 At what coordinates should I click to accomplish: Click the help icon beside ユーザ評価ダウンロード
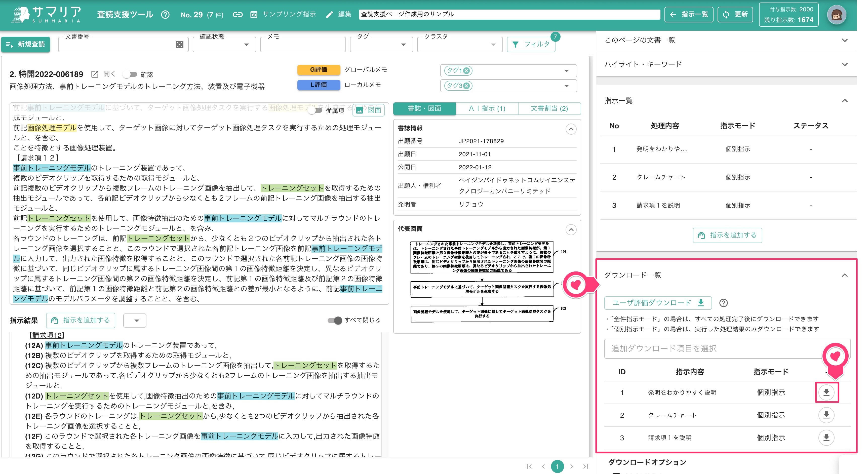click(724, 303)
